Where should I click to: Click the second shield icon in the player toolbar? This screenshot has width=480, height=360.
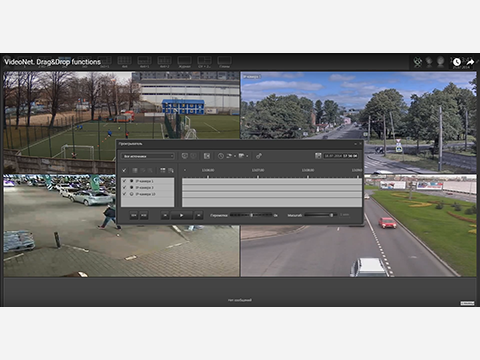tap(193, 156)
